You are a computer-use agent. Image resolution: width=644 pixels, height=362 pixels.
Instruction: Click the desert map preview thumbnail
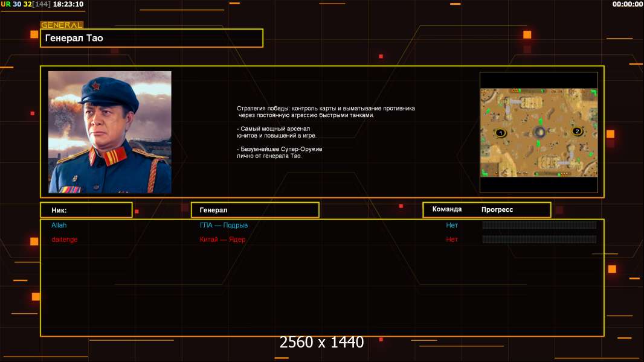539,132
